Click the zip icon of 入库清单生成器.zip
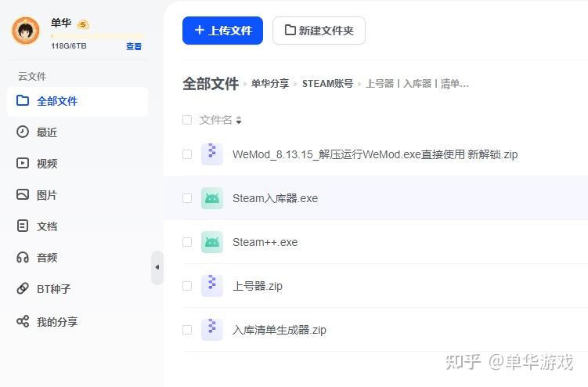Screen dimensions: 588x387 [x=212, y=330]
